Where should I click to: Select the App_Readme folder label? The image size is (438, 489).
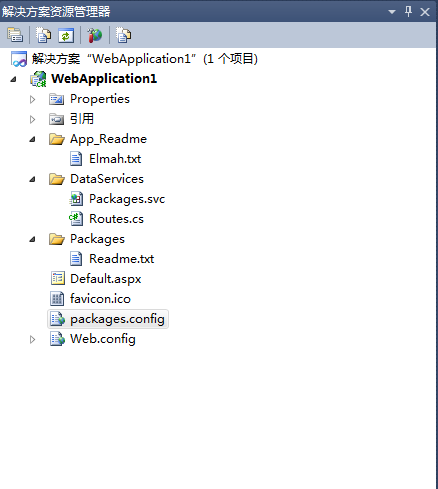click(108, 139)
